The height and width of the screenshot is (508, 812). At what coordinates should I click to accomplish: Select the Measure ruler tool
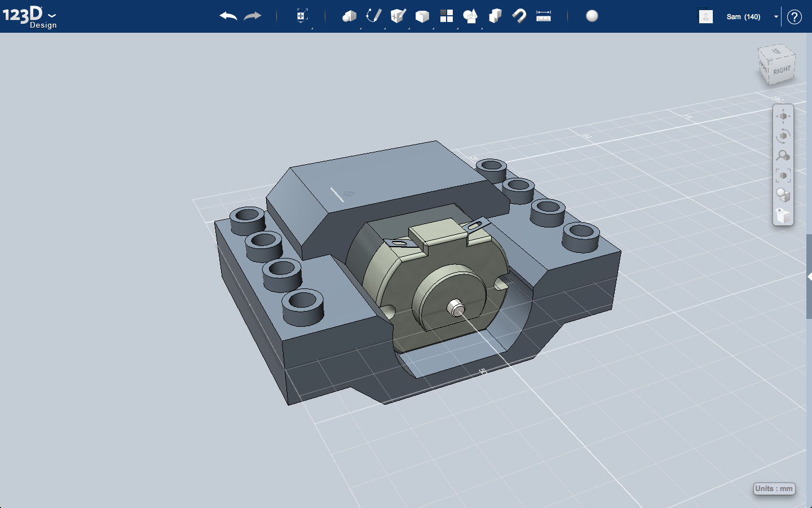544,16
